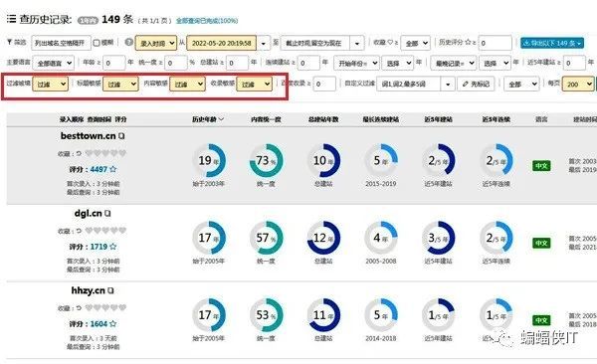Open the 内容敏感 filter dropdown
This screenshot has width=597, height=364.
187,84
